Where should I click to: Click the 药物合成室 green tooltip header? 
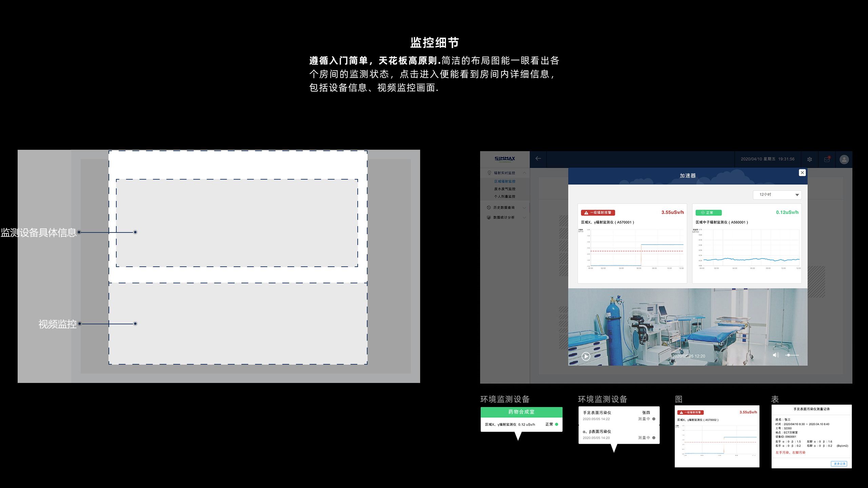tap(521, 412)
